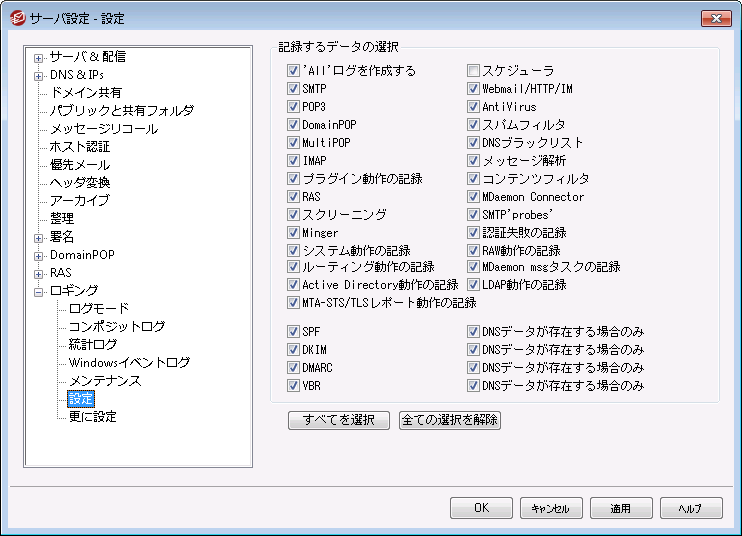
Task: Open ログモード under ロギング
Action: 99,308
